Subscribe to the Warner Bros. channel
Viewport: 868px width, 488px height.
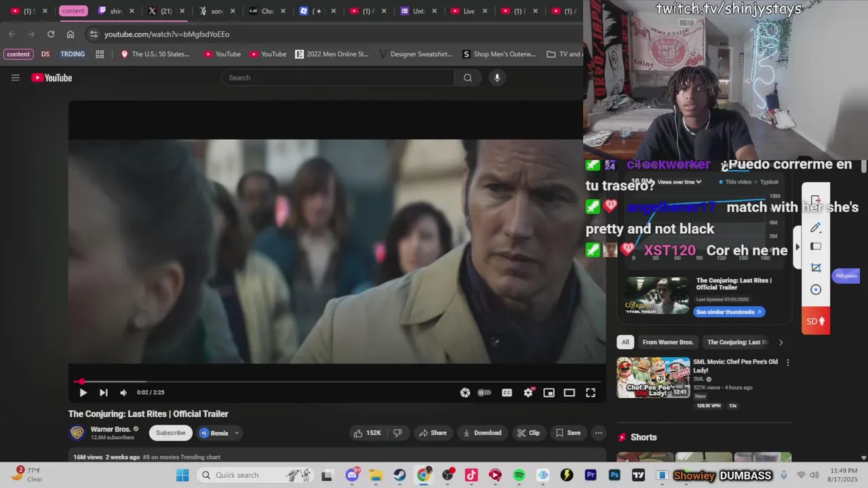[x=171, y=433]
